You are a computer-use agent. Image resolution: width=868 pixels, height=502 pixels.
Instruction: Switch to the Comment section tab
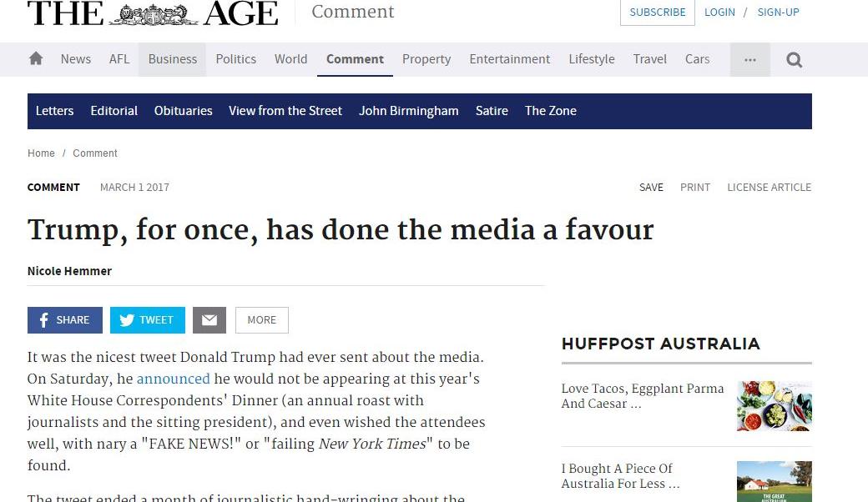pyautogui.click(x=355, y=59)
